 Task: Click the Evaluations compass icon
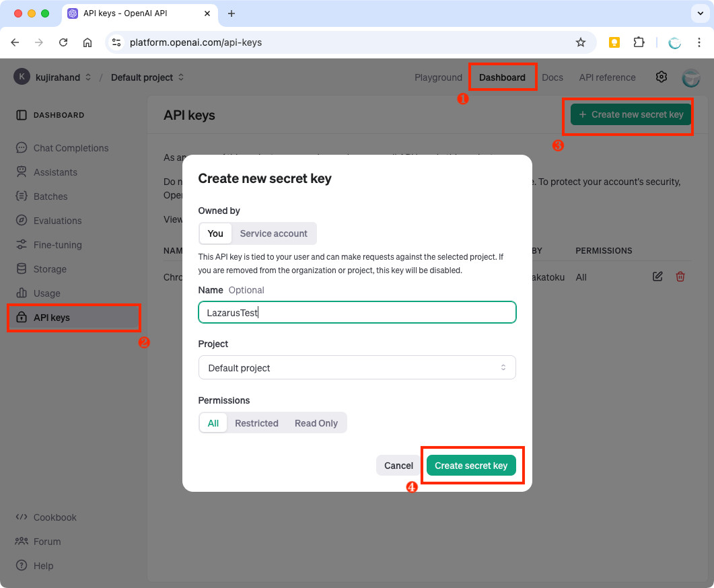[x=22, y=220]
